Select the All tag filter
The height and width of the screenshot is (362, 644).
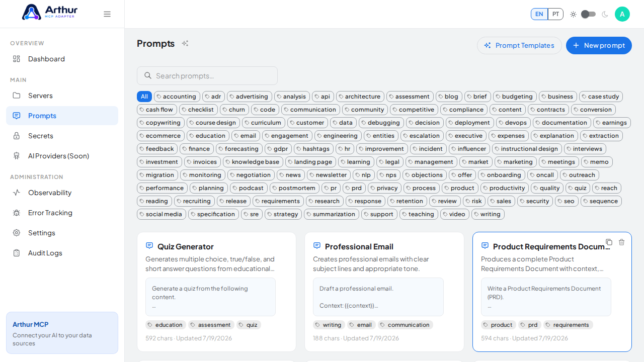(144, 97)
